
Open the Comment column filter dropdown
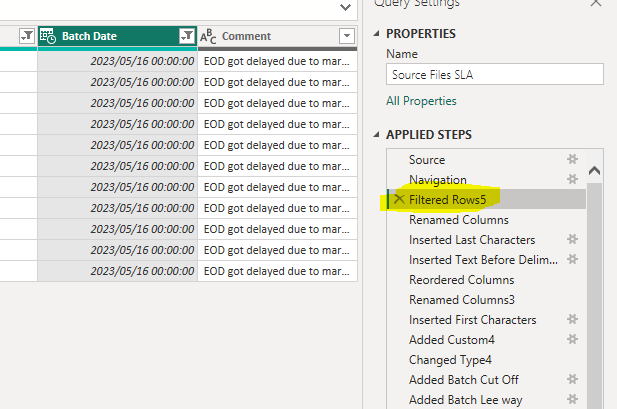click(347, 36)
